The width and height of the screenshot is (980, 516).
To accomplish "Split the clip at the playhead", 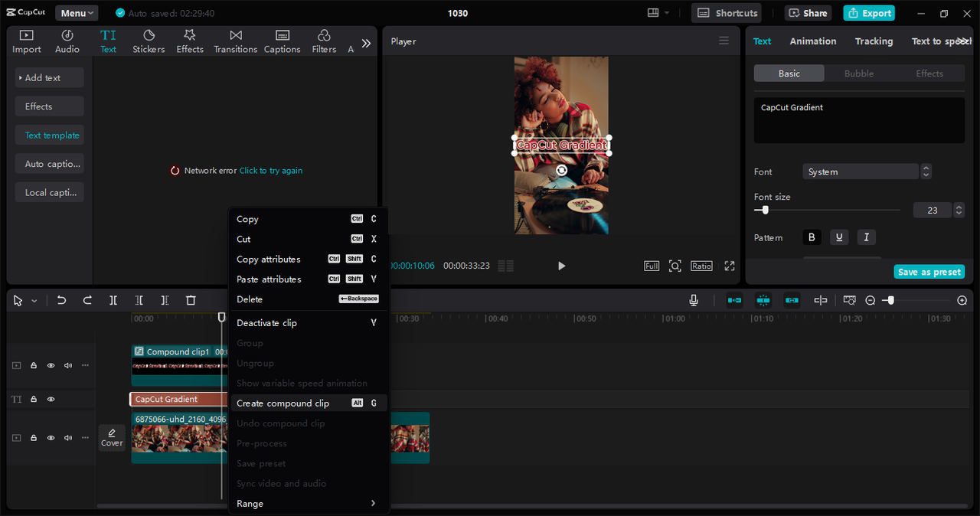I will [x=113, y=300].
